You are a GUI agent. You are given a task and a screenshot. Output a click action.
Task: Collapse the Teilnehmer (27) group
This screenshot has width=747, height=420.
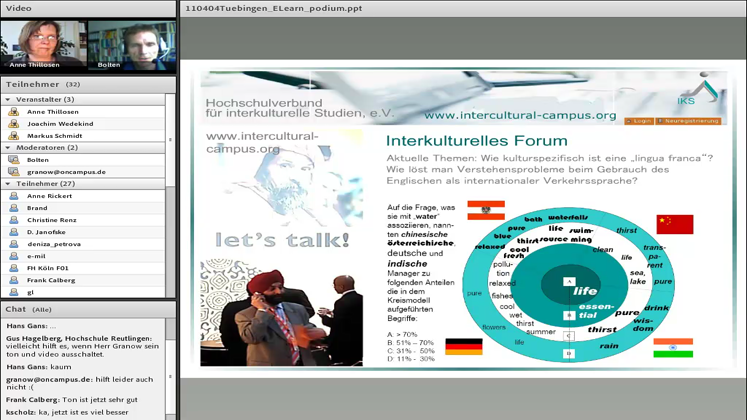pos(8,184)
